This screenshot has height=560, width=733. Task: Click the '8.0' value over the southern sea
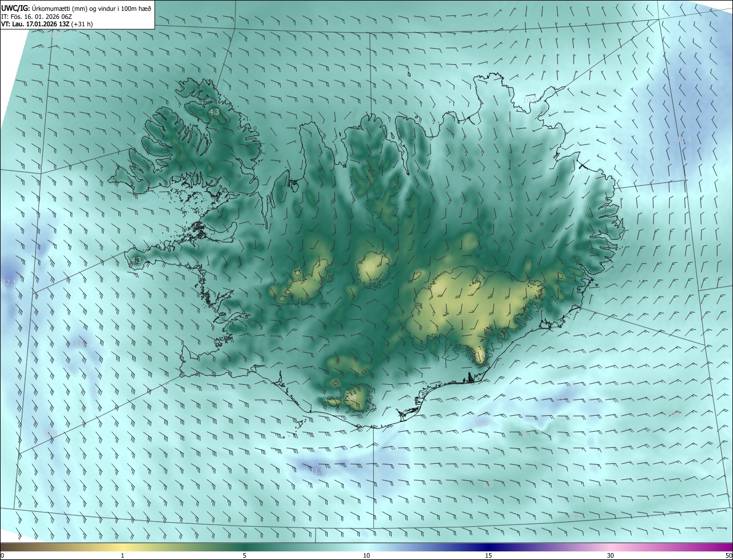point(488,484)
